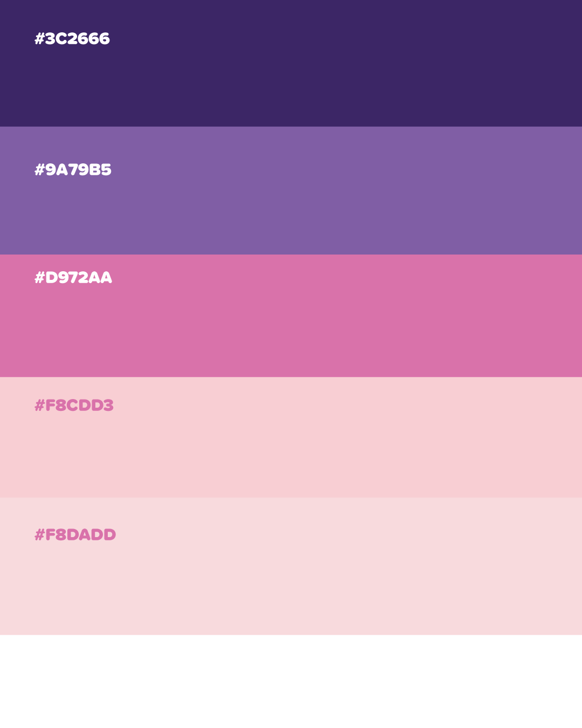Screen dimensions: 582x728
Task: Click the #D972AA hex code text
Action: click(73, 278)
